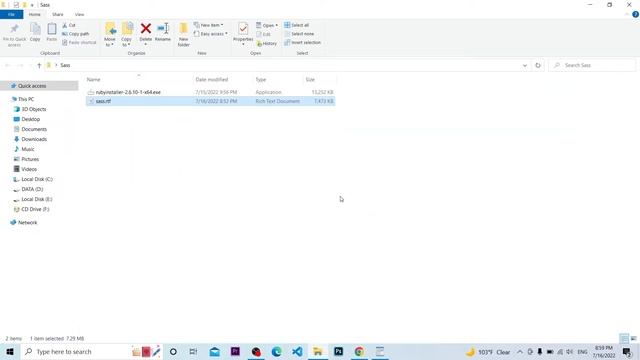Open Documents in the navigation pane
Image resolution: width=640 pixels, height=360 pixels.
point(33,129)
